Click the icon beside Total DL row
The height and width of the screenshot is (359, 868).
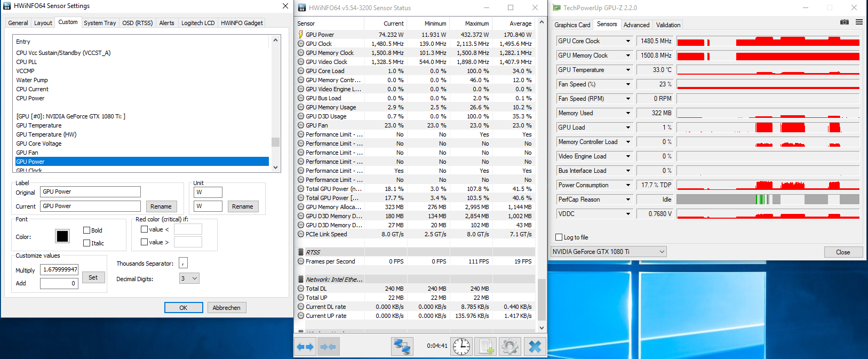click(x=301, y=289)
